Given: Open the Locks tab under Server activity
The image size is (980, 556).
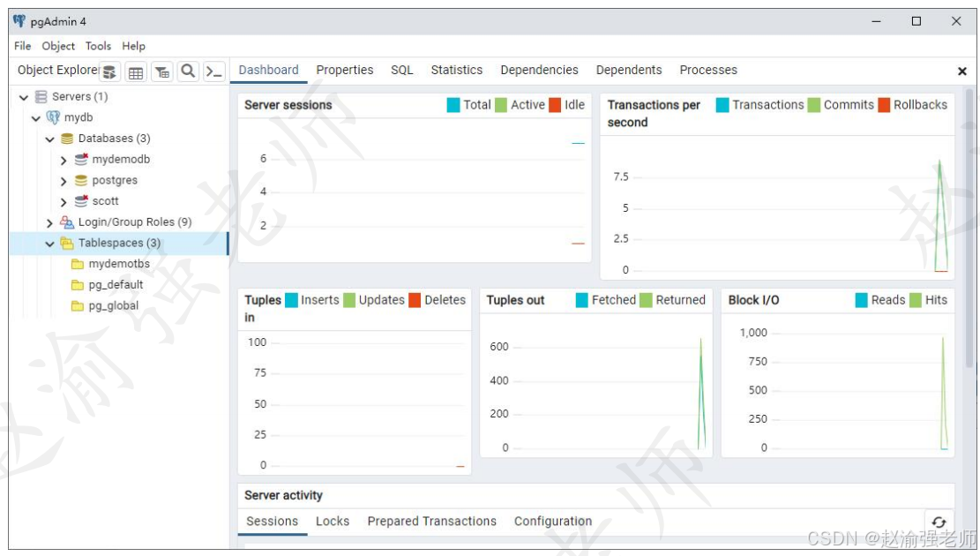Looking at the screenshot, I should [x=333, y=522].
